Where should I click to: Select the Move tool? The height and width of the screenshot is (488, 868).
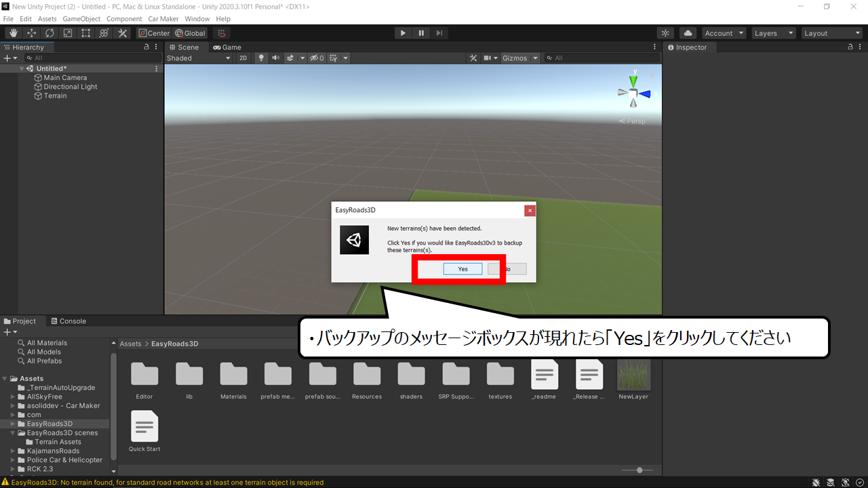(31, 33)
